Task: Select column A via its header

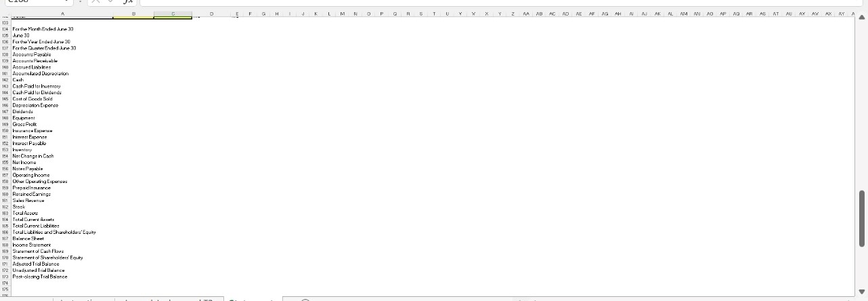Action: click(x=62, y=12)
